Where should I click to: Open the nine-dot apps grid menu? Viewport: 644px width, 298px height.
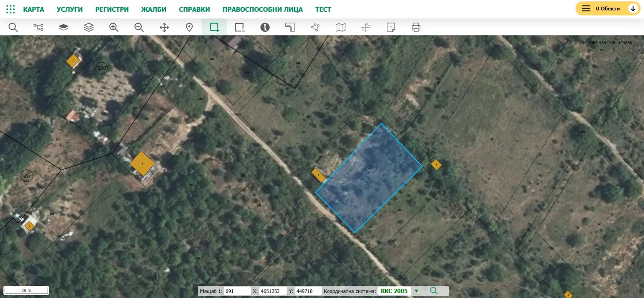(x=10, y=9)
